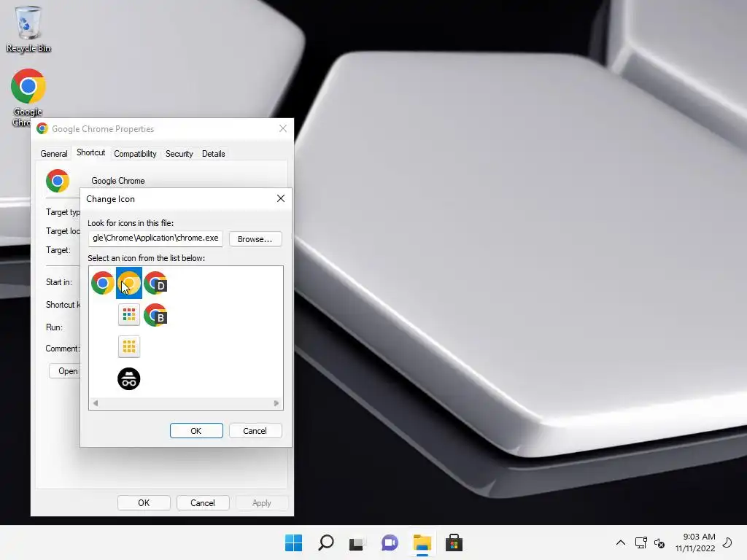Click the muted volume tray icon
Screen dimensions: 747x560
[x=659, y=542]
